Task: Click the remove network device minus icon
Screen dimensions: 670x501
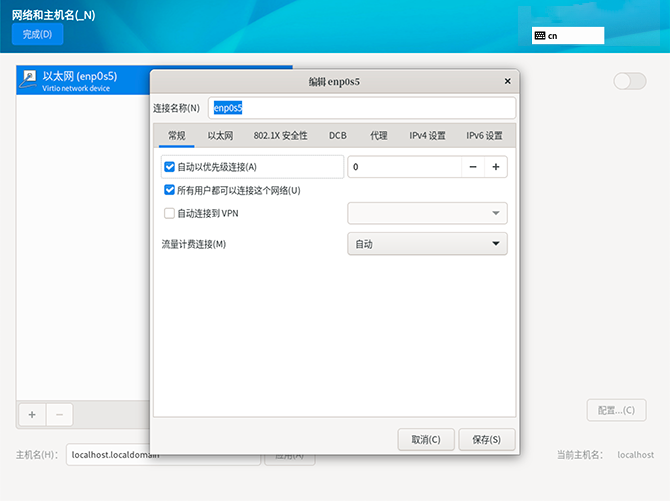Action: coord(59,413)
